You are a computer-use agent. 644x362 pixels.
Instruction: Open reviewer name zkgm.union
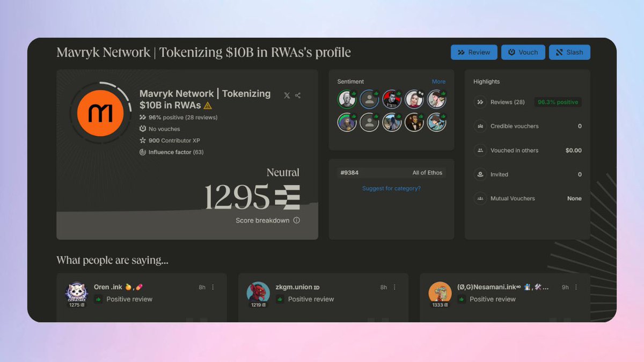click(297, 287)
